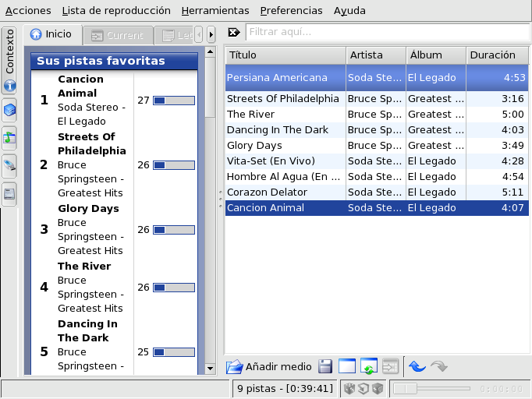This screenshot has width=532, height=399.
Task: Undo with the blue curved arrow
Action: 417,366
